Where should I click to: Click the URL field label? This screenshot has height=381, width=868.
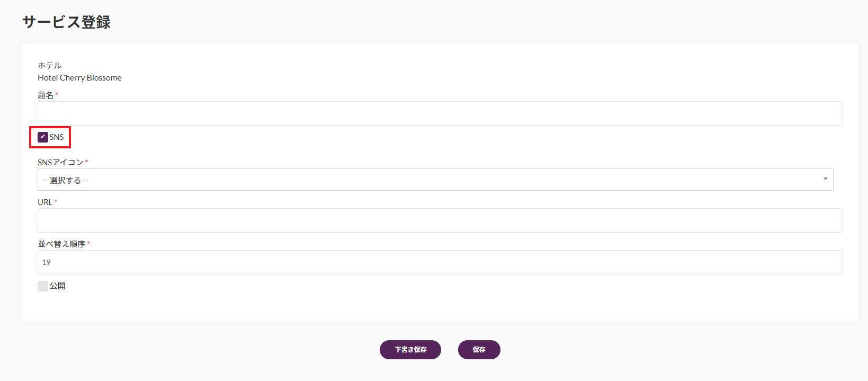coord(45,202)
